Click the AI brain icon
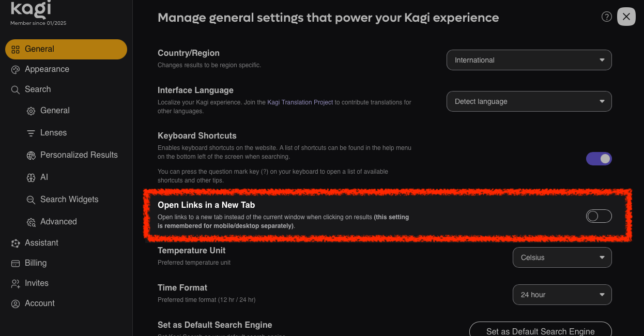The image size is (644, 336). (31, 177)
